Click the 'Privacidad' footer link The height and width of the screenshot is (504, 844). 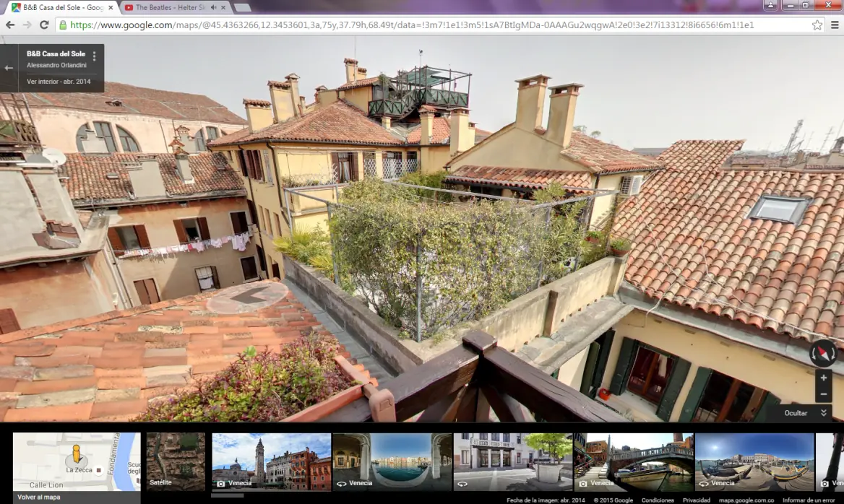click(697, 500)
